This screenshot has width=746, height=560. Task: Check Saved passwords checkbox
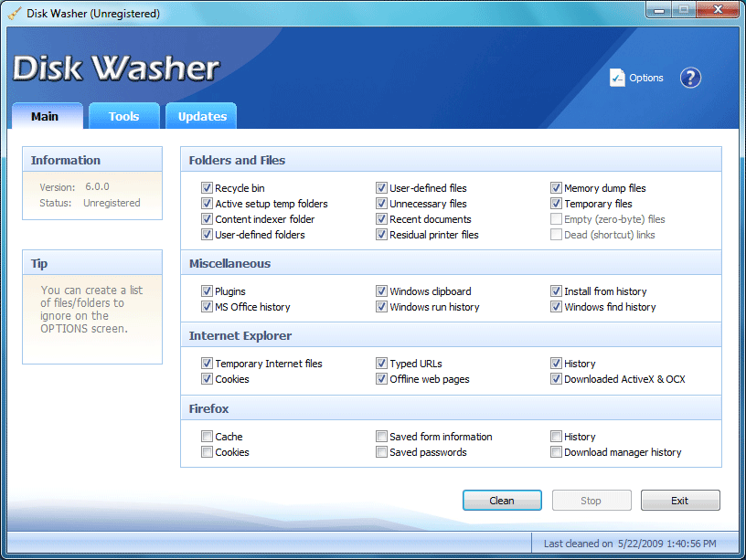pyautogui.click(x=381, y=452)
